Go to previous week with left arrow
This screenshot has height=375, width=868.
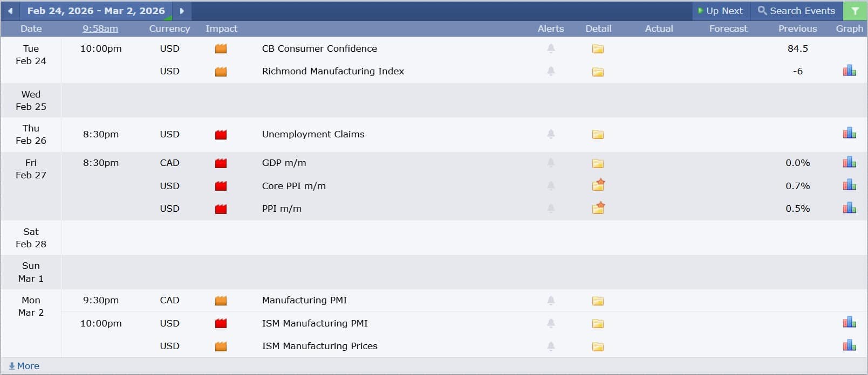click(x=10, y=11)
